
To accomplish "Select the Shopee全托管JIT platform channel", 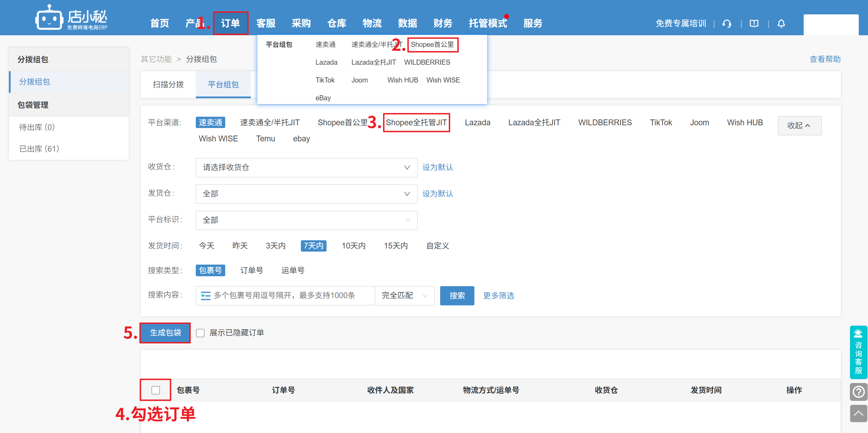I will pos(416,123).
